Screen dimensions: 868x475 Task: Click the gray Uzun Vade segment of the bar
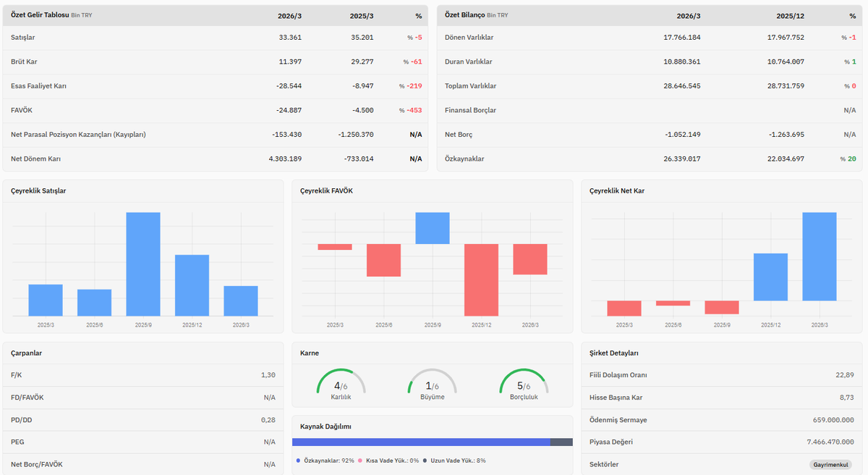click(x=561, y=442)
